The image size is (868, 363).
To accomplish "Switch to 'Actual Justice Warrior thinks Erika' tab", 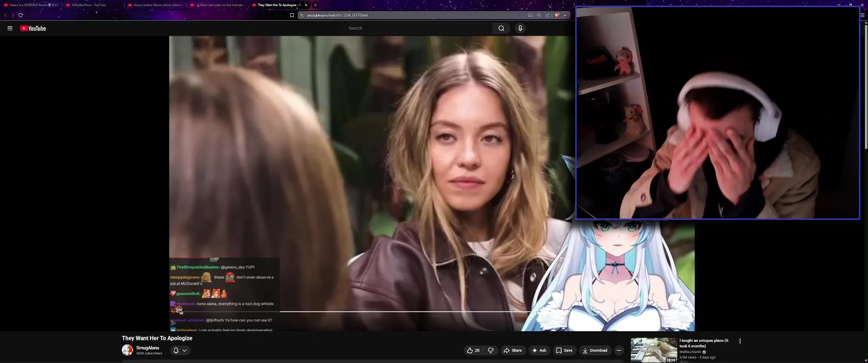I will (155, 5).
